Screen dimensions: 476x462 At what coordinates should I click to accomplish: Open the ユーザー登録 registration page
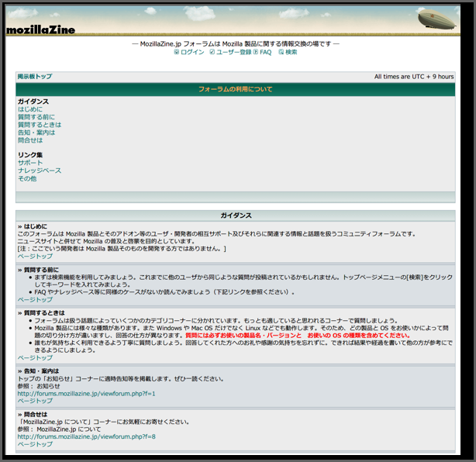[233, 53]
